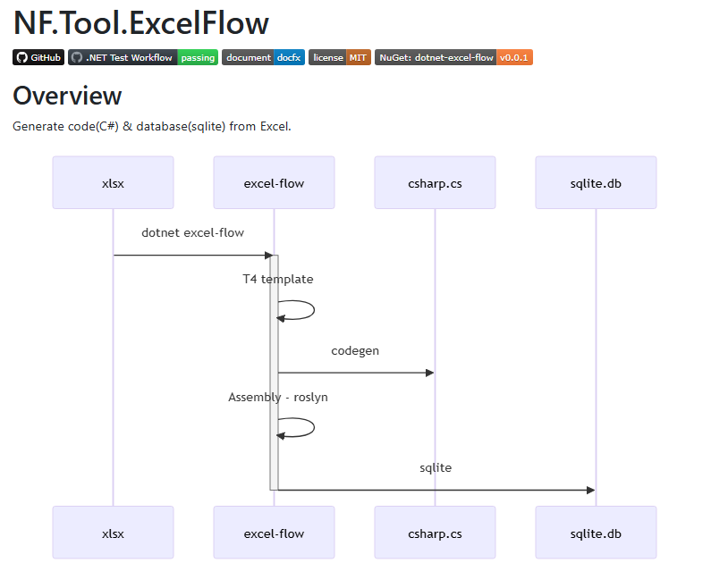Viewport: 728px width, 571px height.
Task: Open the NuGet dotnet-excel-flow badge
Action: (436, 57)
